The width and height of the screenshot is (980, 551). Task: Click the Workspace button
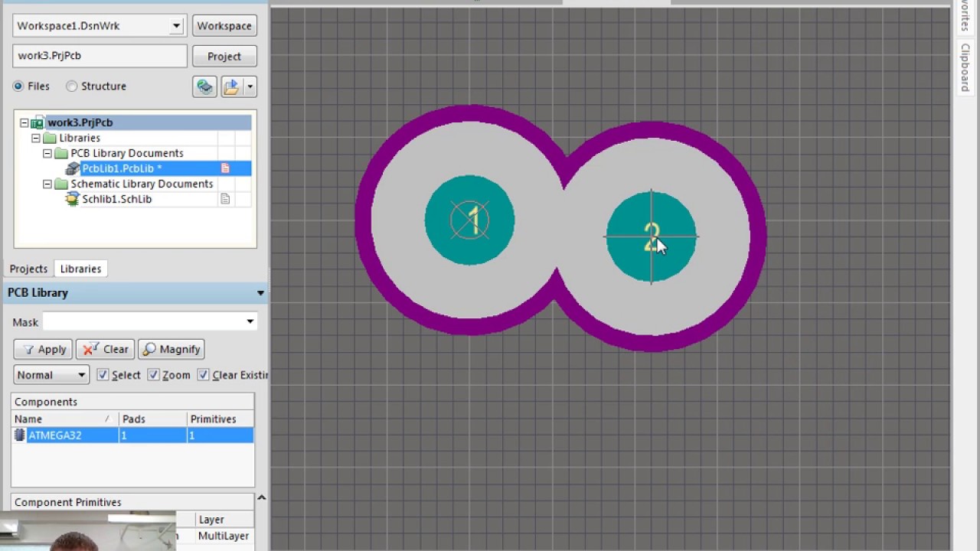[x=224, y=26]
